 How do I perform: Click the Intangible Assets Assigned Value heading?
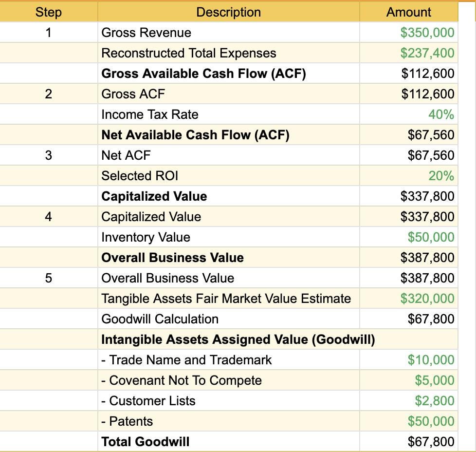click(238, 339)
